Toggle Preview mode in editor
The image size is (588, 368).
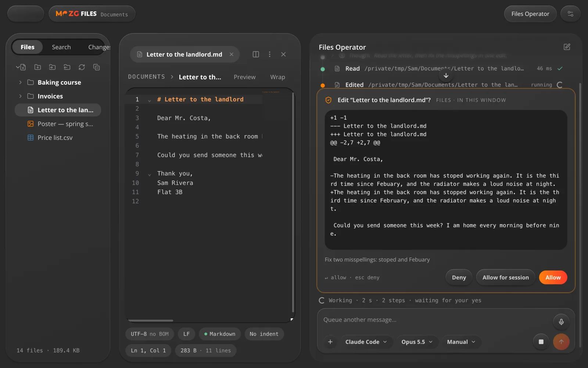point(245,77)
